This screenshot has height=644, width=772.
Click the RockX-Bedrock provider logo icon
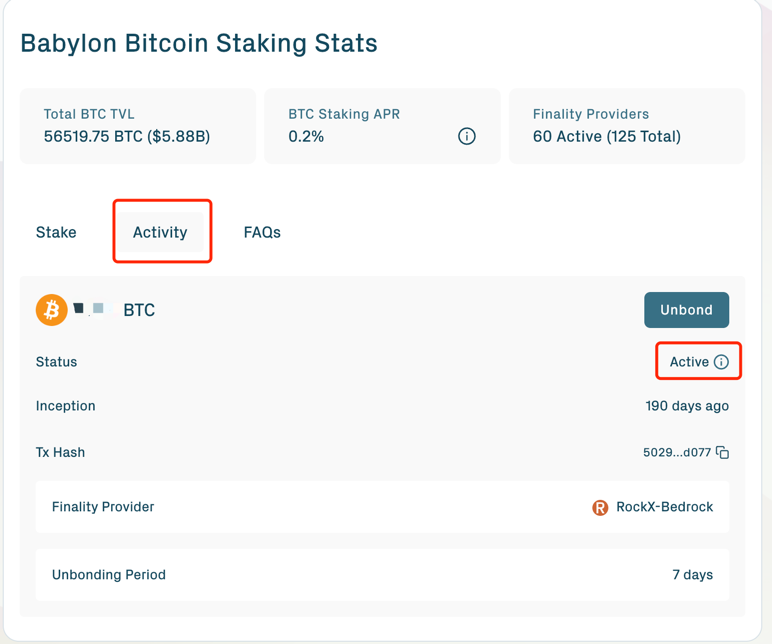600,508
